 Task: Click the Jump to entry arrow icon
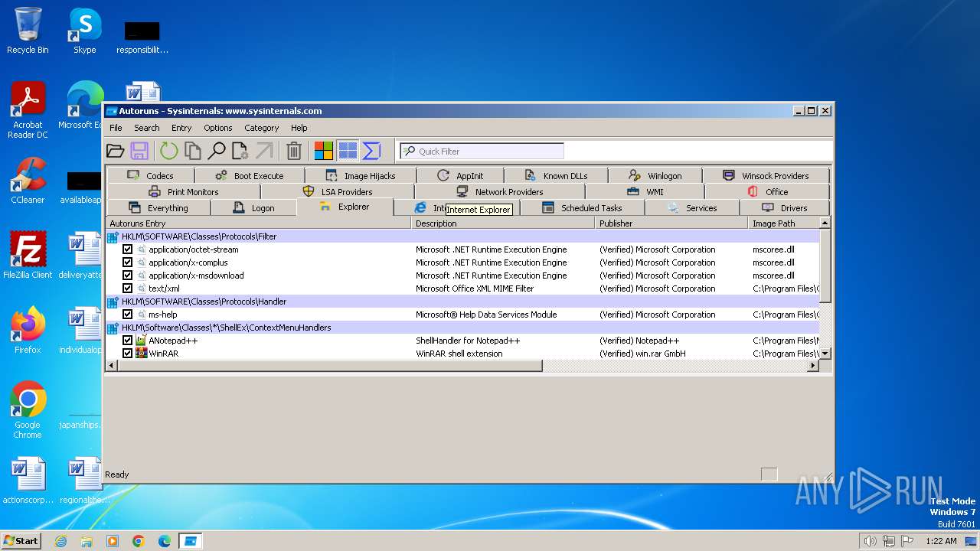(x=264, y=151)
